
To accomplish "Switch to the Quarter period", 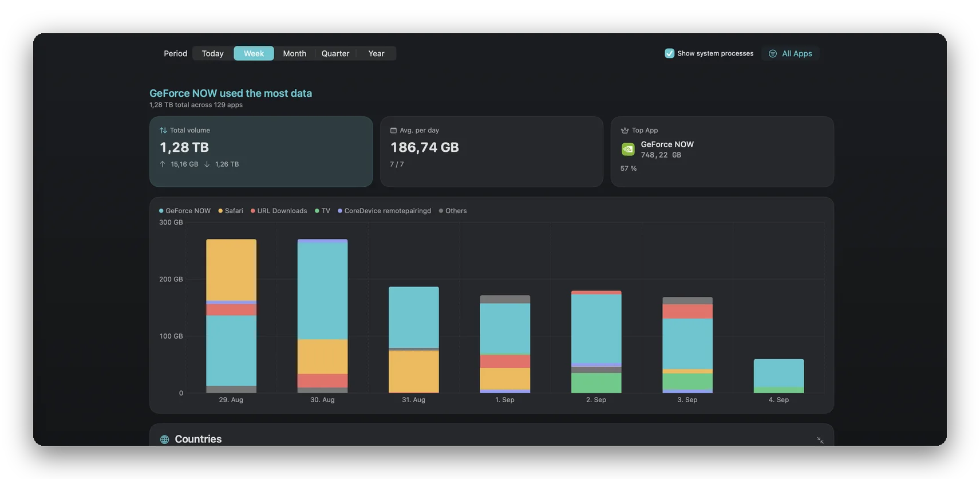I will 335,53.
